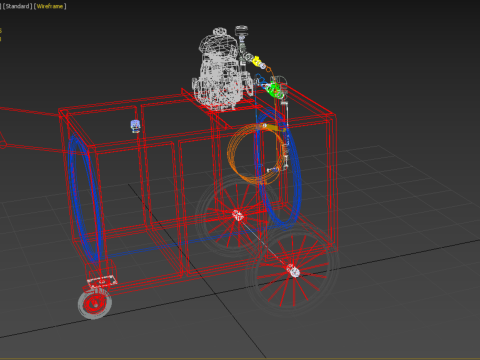
Task: Select the lavender object on the cart frame
Action: click(x=135, y=126)
